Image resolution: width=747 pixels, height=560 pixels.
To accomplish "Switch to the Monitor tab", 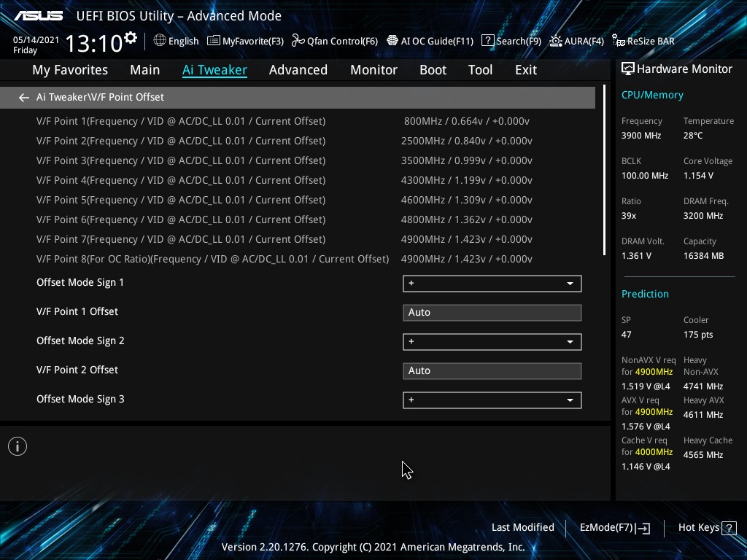I will [x=374, y=70].
